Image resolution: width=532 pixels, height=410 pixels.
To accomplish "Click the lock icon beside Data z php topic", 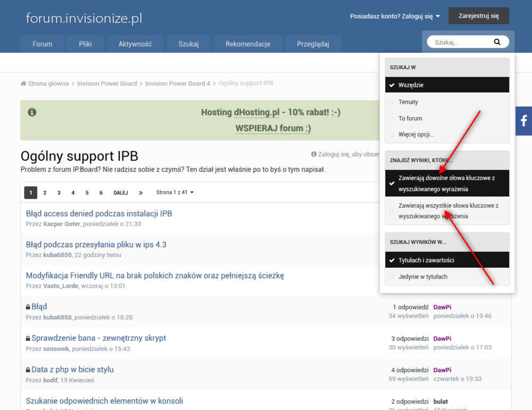I will pos(28,369).
